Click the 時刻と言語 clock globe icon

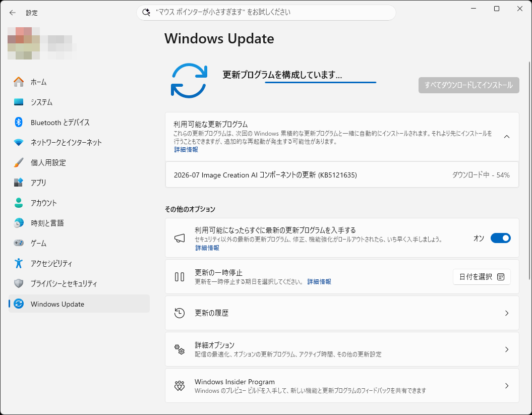coord(19,223)
